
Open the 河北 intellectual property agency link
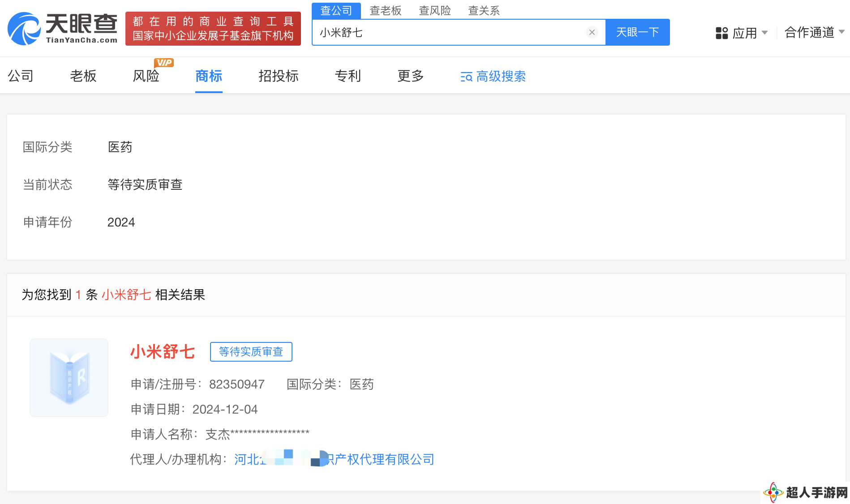point(334,459)
